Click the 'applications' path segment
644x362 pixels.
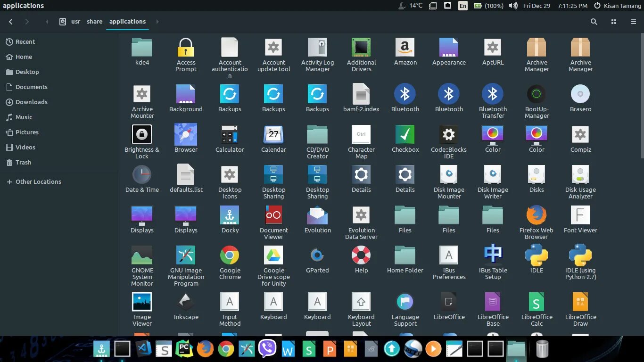[x=127, y=22]
